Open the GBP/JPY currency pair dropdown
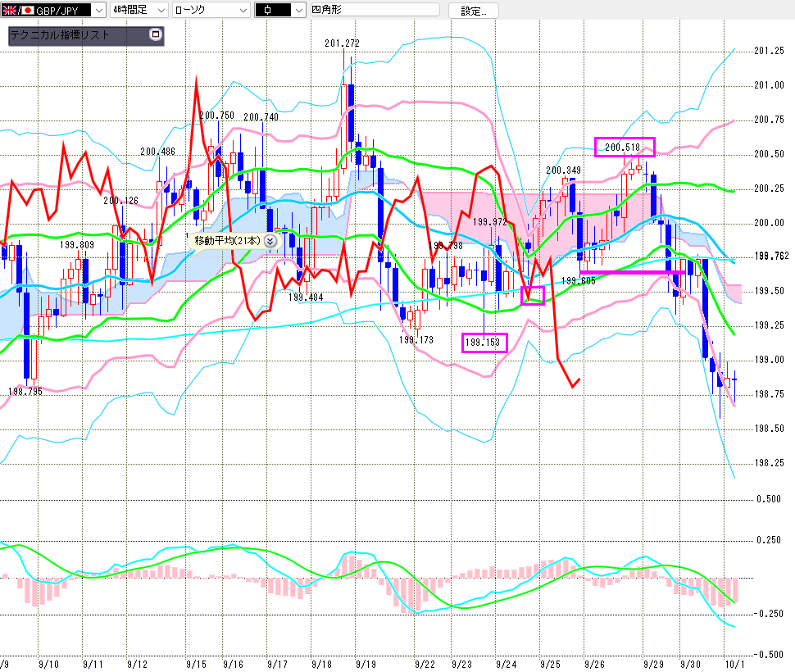 98,10
